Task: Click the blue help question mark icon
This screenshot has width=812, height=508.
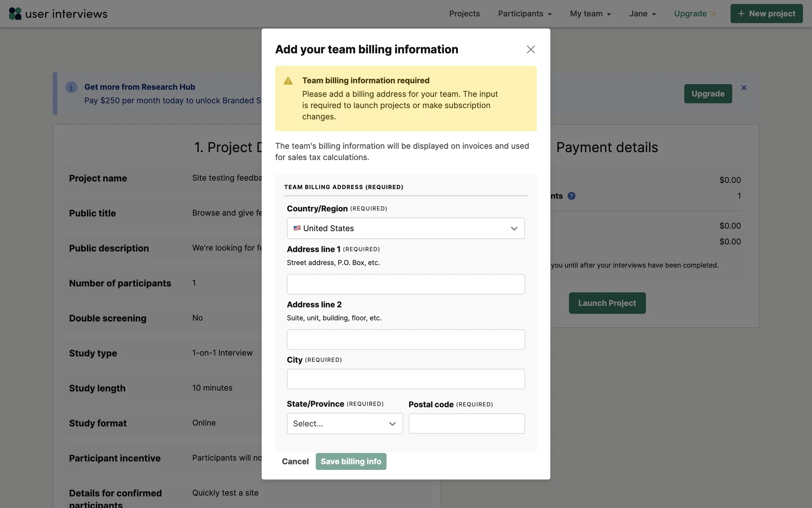Action: click(571, 196)
